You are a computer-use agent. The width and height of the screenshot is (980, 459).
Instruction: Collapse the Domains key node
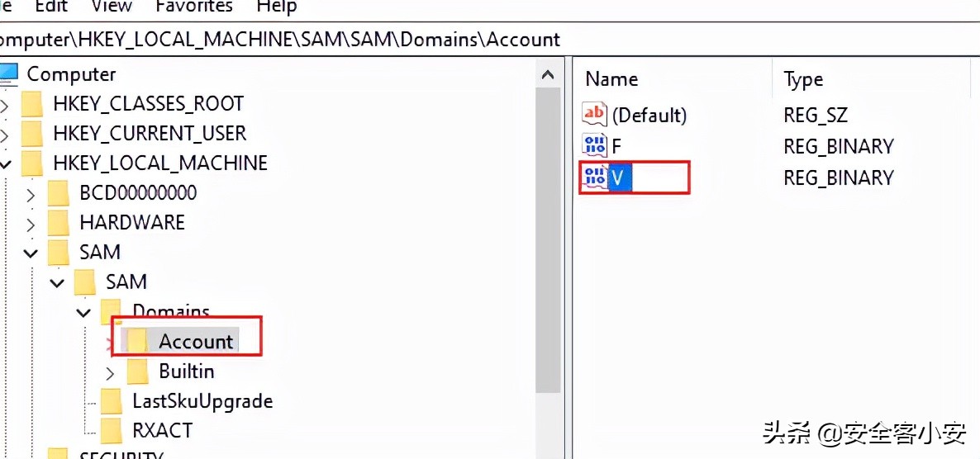(x=83, y=313)
